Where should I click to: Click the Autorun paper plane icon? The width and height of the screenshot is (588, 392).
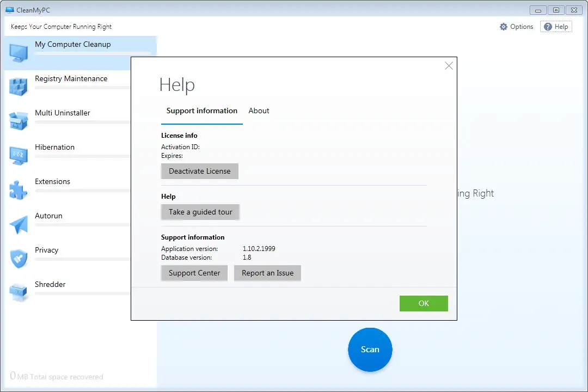[x=19, y=224]
